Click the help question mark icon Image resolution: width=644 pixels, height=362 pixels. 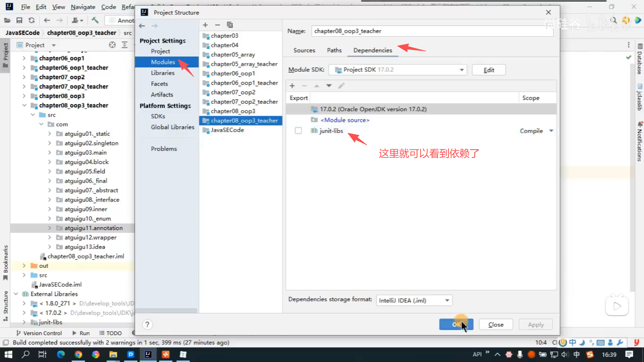coord(147,324)
